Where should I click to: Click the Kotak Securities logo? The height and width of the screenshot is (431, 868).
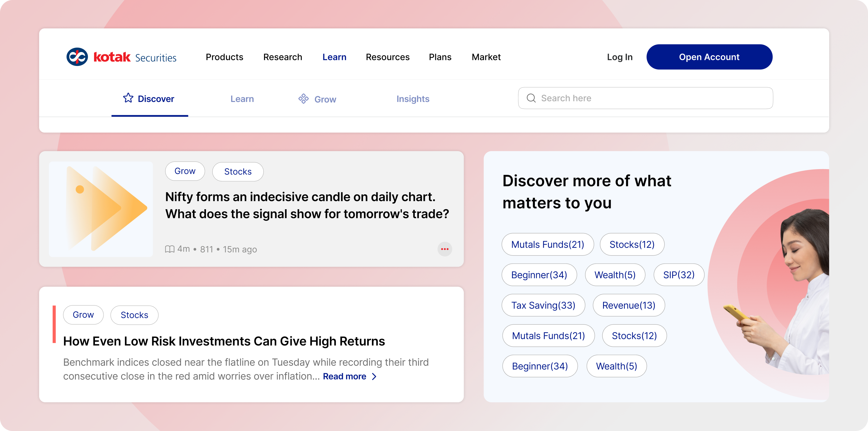(121, 57)
